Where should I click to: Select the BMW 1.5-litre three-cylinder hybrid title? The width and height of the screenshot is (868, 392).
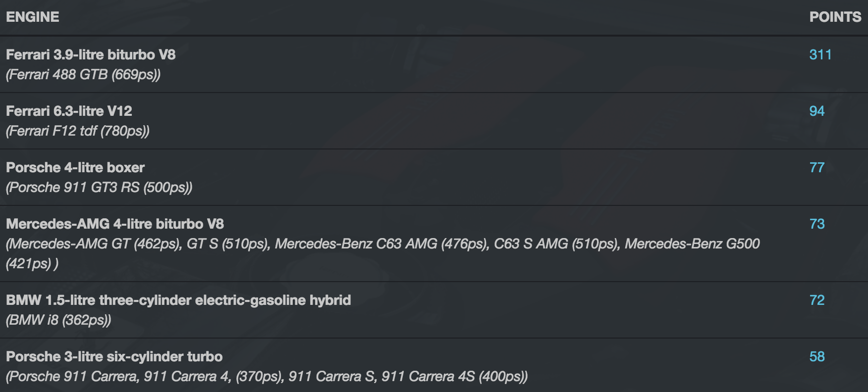click(x=178, y=300)
